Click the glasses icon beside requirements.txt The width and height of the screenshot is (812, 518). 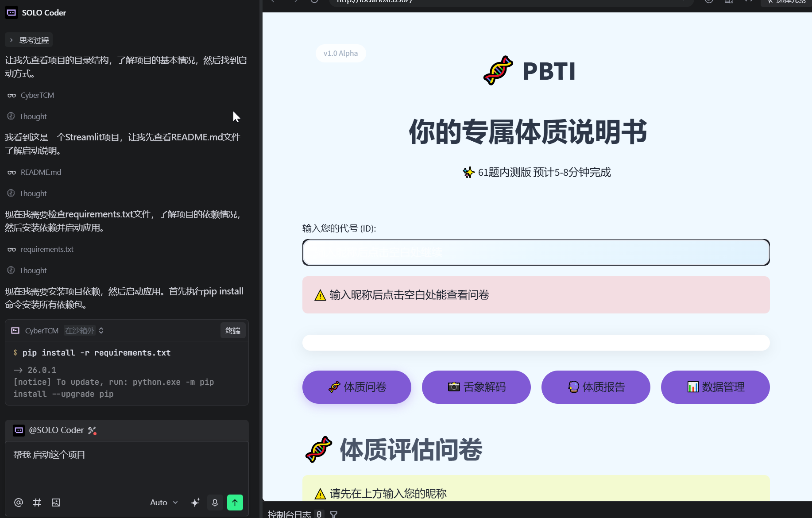12,249
